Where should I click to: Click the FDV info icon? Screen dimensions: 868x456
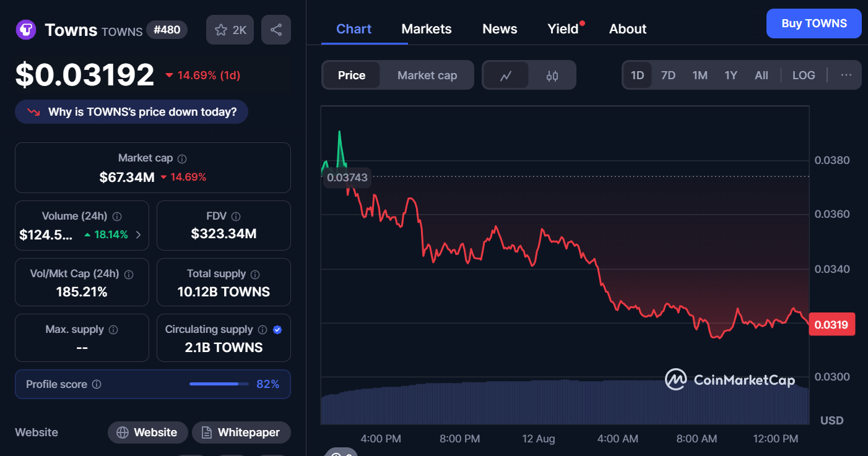tap(236, 217)
